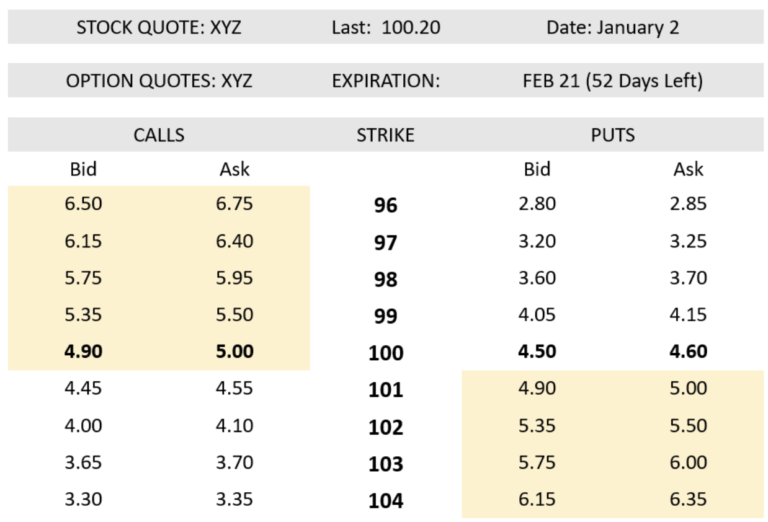Select the 104 put ask 6.35
Image resolution: width=768 pixels, height=522 pixels.
[x=688, y=499]
